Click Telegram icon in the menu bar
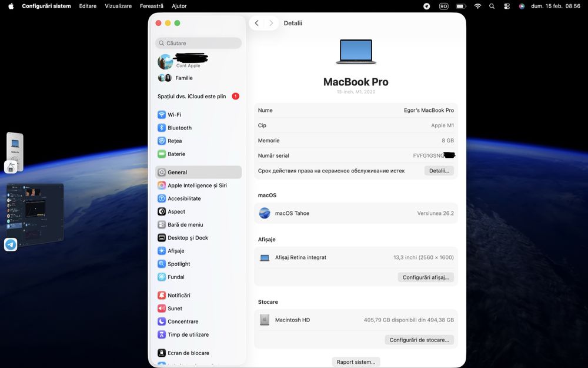Viewport: 588px width, 368px height. [x=427, y=6]
